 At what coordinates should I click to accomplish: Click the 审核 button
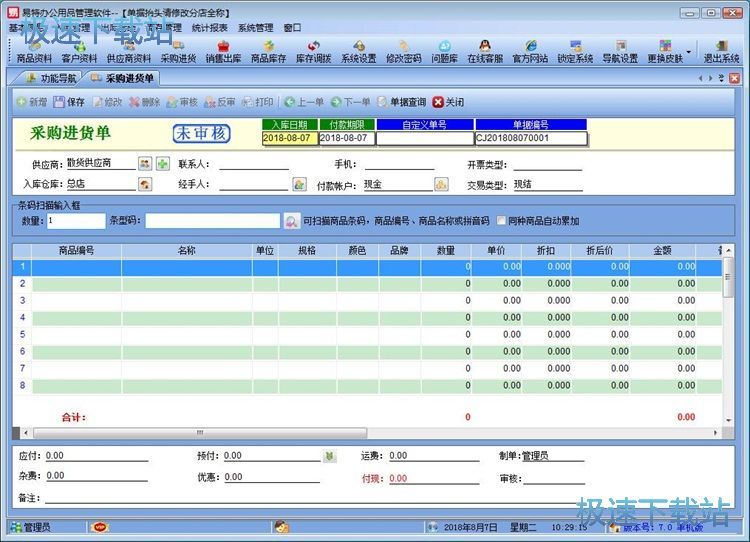pyautogui.click(x=182, y=102)
